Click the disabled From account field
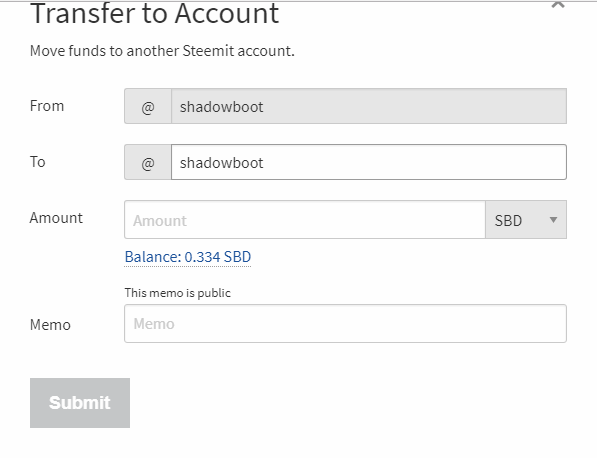This screenshot has width=597, height=458. [369, 106]
